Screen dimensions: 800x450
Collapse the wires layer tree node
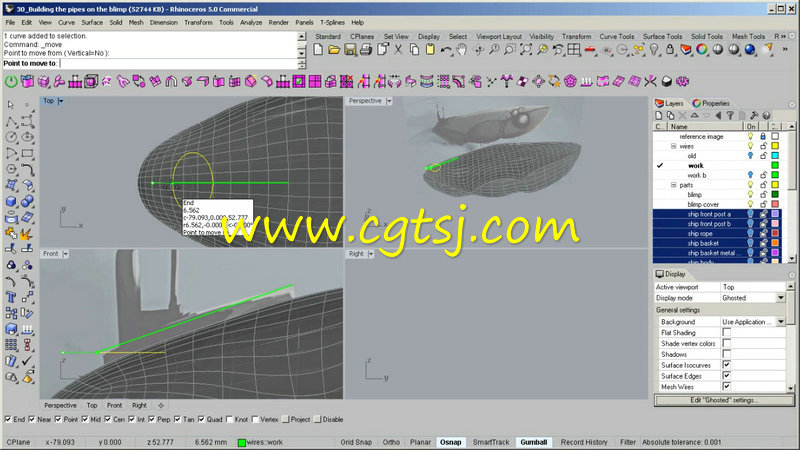point(673,146)
